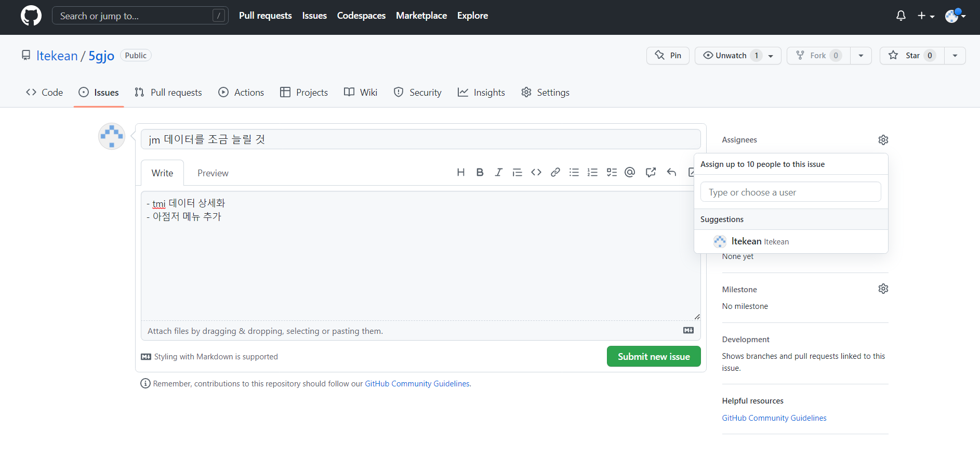Image resolution: width=980 pixels, height=454 pixels.
Task: Open the Security tab
Action: [x=418, y=92]
